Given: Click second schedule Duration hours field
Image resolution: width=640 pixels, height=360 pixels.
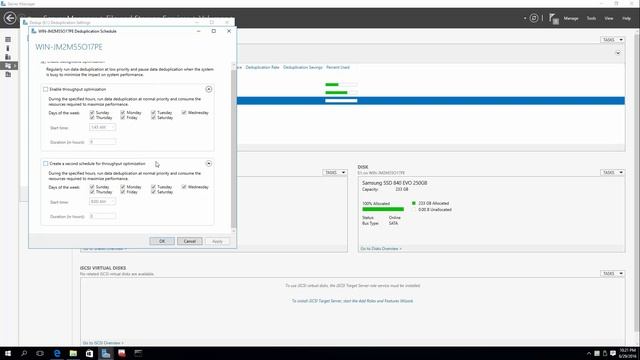Looking at the screenshot, I should (x=102, y=216).
